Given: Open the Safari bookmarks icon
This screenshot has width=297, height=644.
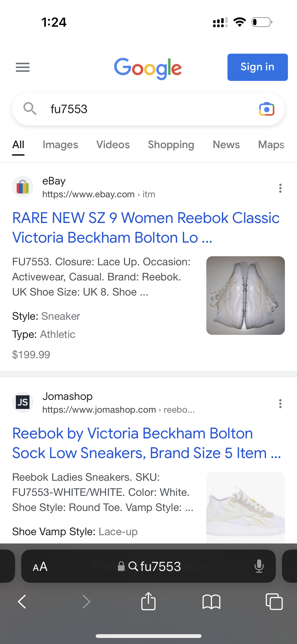Looking at the screenshot, I should pyautogui.click(x=211, y=602).
